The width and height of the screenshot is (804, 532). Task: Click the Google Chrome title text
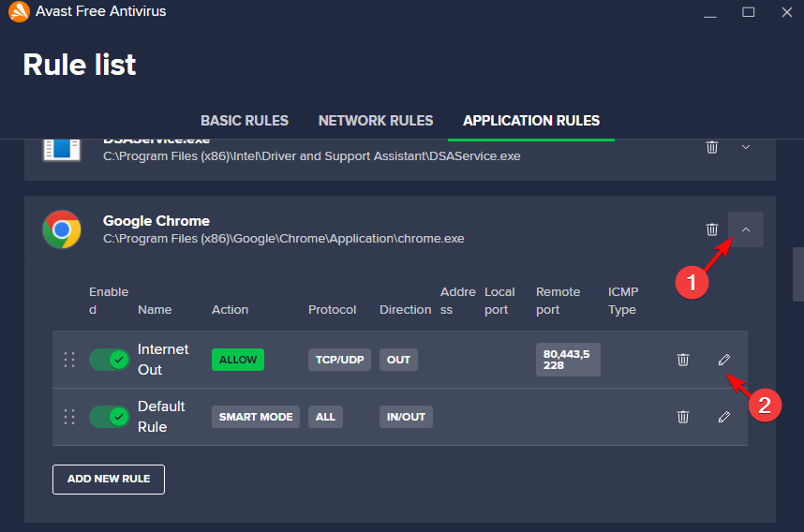click(156, 221)
